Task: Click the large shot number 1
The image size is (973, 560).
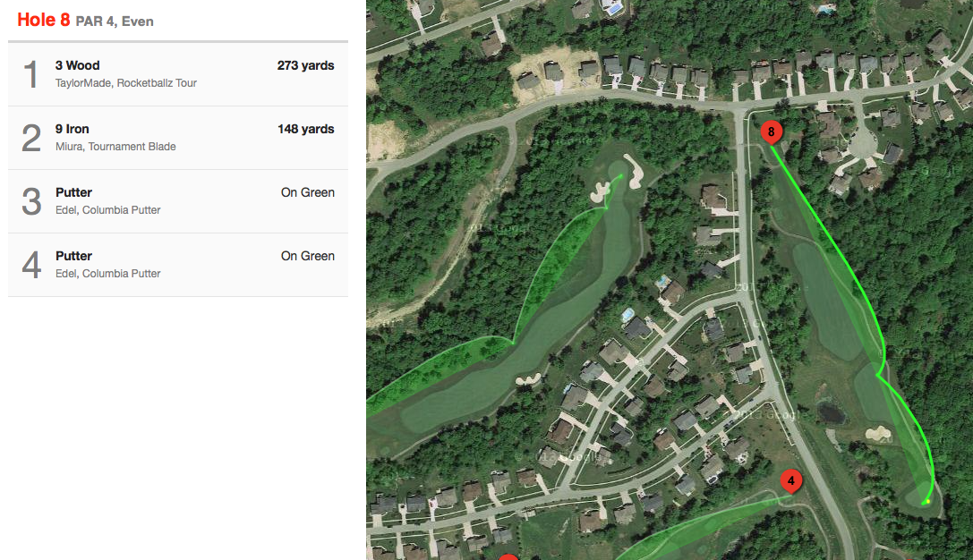Action: click(31, 74)
